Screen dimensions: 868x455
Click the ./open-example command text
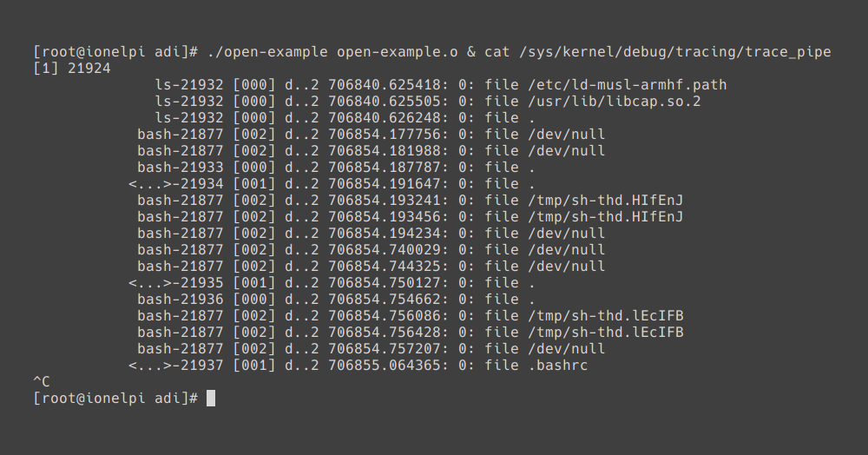267,52
